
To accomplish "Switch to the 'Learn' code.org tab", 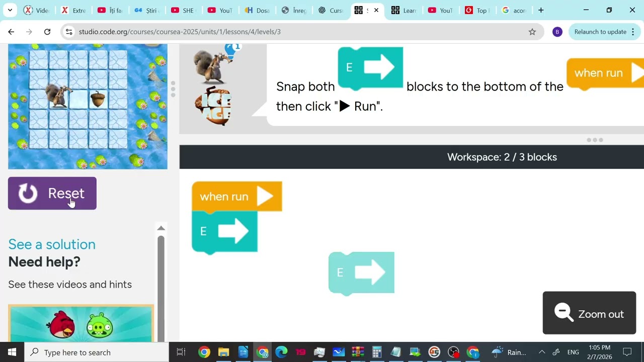I will [404, 10].
